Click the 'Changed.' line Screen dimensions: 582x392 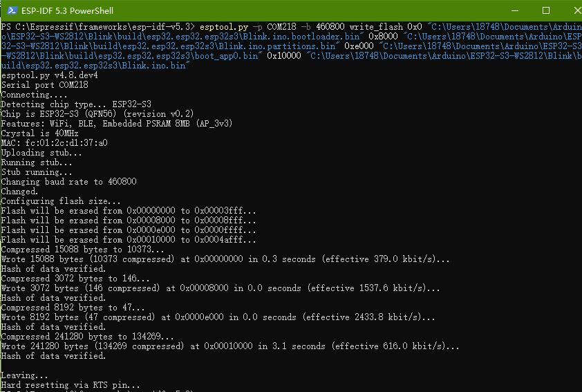[x=19, y=192]
